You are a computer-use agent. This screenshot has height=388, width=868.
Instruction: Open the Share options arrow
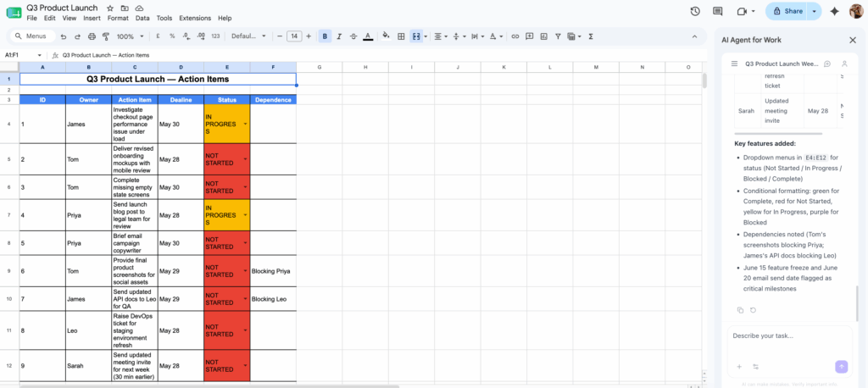pos(814,11)
